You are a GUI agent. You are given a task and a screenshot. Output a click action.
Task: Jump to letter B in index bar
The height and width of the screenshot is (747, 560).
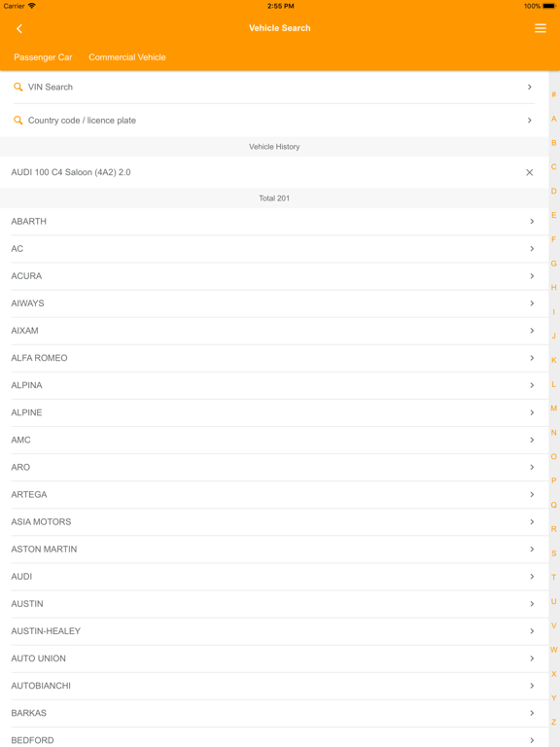(x=554, y=143)
